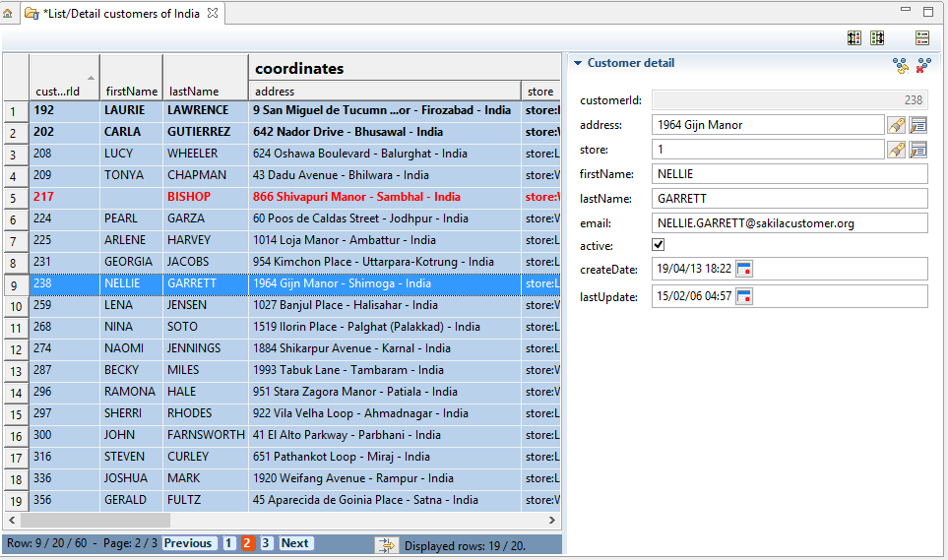The image size is (948, 560).
Task: Click the refresh icon in Customer detail header
Action: (x=900, y=65)
